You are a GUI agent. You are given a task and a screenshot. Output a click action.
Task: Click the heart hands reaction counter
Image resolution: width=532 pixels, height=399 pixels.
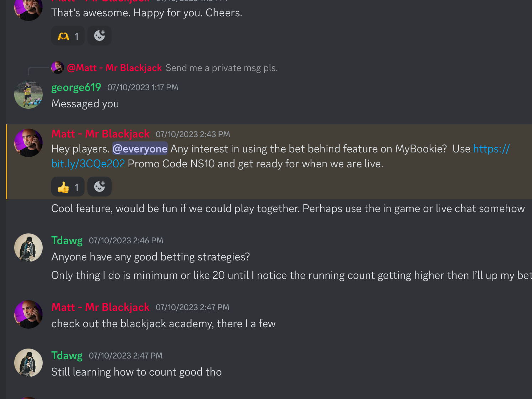pos(68,36)
